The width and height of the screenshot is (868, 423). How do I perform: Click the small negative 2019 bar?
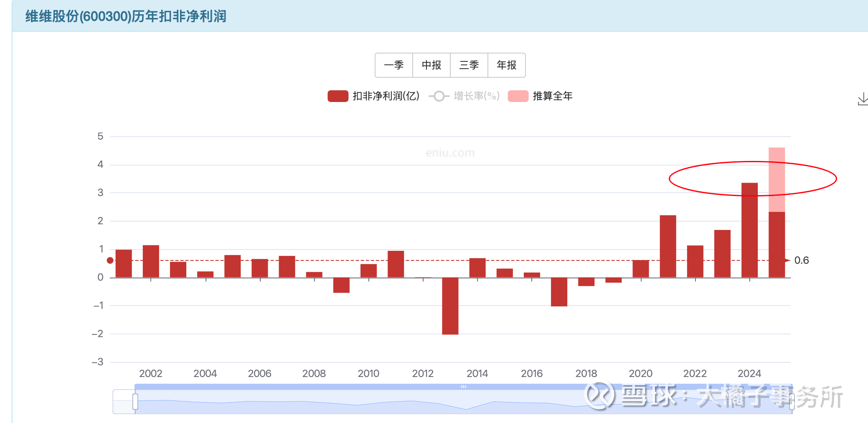614,280
